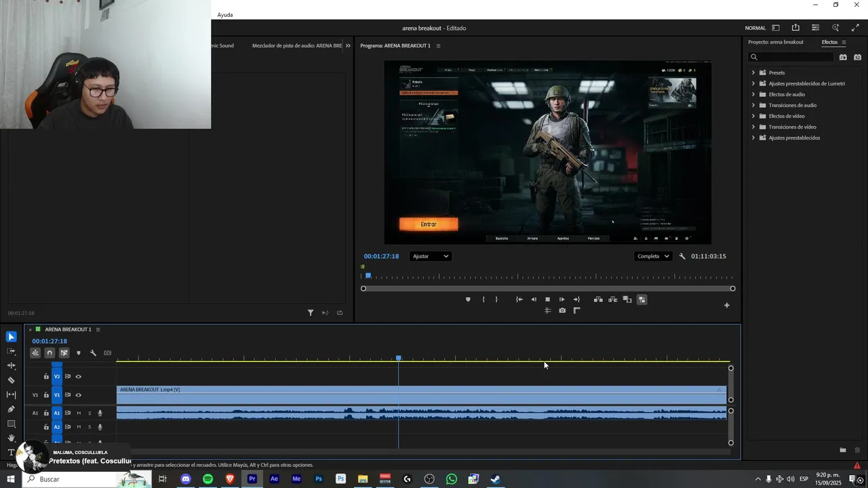
Task: Go to Out point
Action: [576, 300]
